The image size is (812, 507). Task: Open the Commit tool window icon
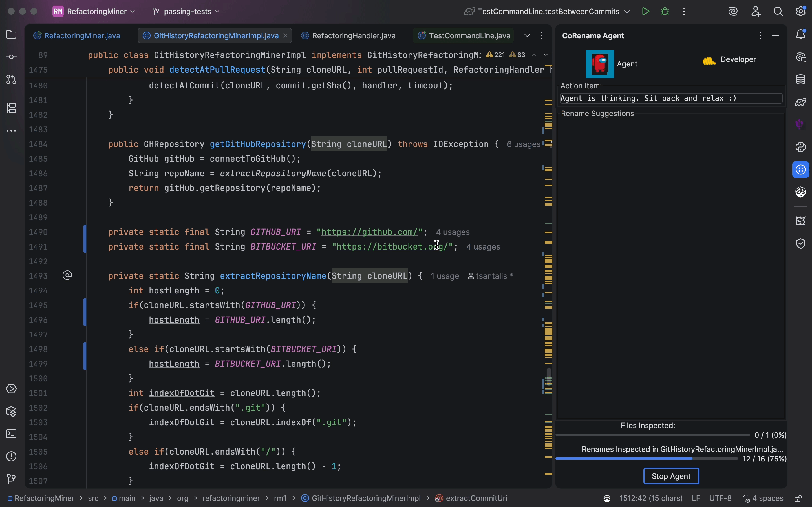(11, 57)
